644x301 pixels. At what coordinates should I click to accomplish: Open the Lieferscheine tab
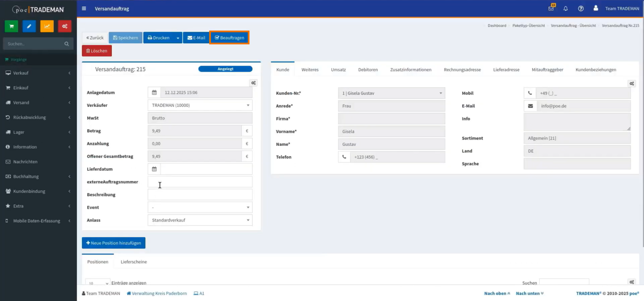[x=134, y=262]
